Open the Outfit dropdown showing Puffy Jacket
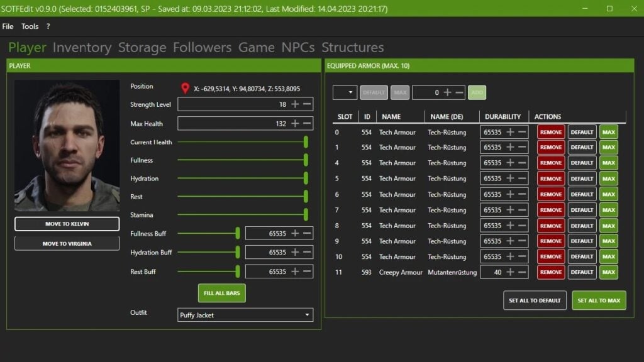The image size is (644, 362). 245,315
